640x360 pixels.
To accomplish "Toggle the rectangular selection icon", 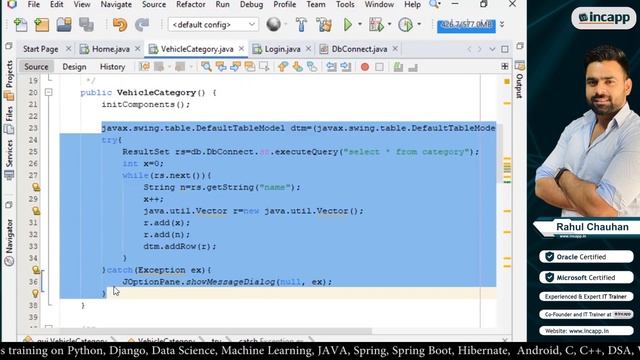I will point(264,67).
